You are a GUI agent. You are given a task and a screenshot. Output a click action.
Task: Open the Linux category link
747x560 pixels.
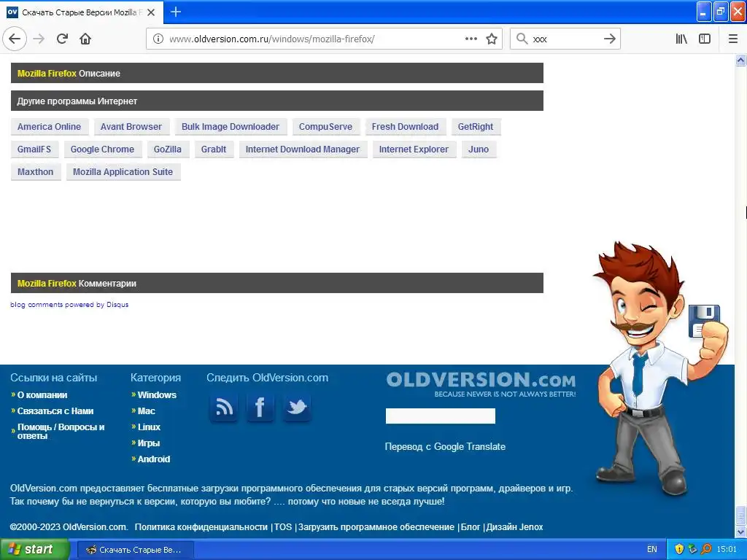pyautogui.click(x=149, y=427)
